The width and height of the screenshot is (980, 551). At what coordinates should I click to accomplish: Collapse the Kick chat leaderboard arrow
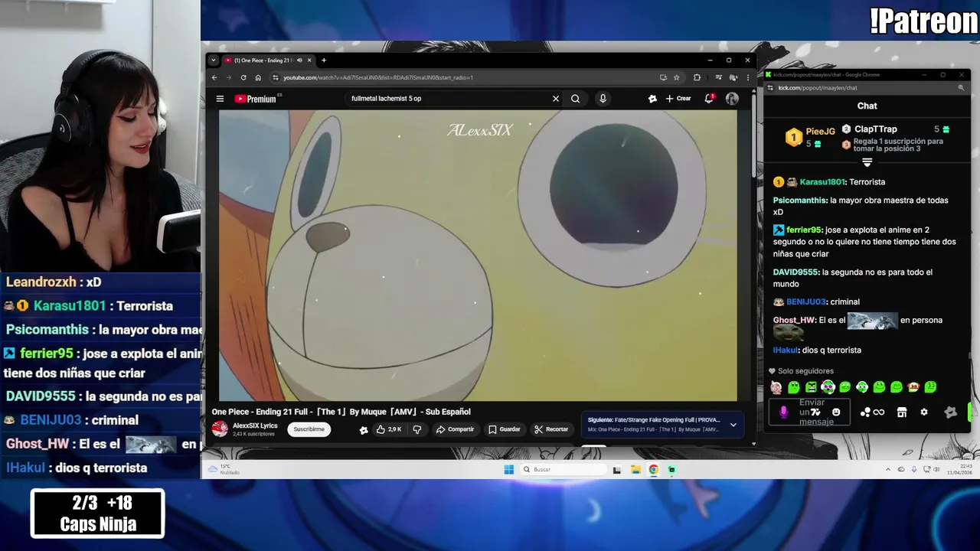867,163
